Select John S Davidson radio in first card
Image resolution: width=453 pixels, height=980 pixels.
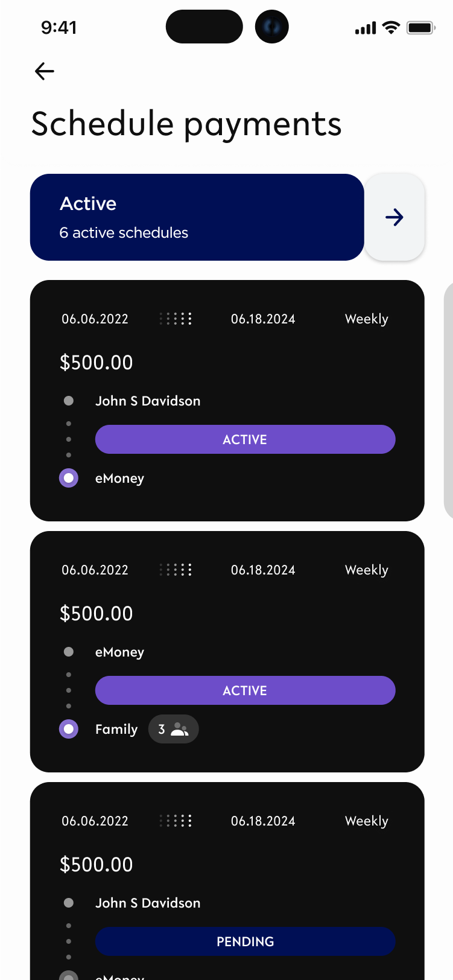[69, 401]
